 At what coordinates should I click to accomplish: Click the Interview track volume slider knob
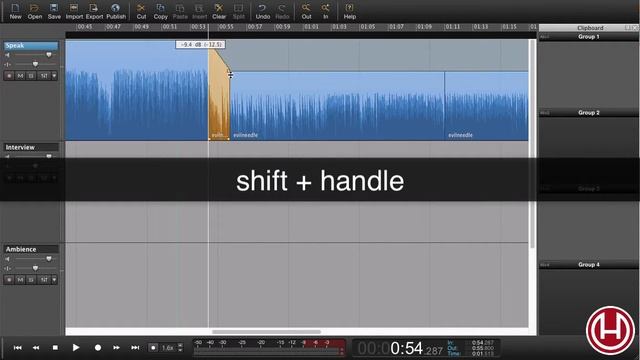click(x=49, y=156)
